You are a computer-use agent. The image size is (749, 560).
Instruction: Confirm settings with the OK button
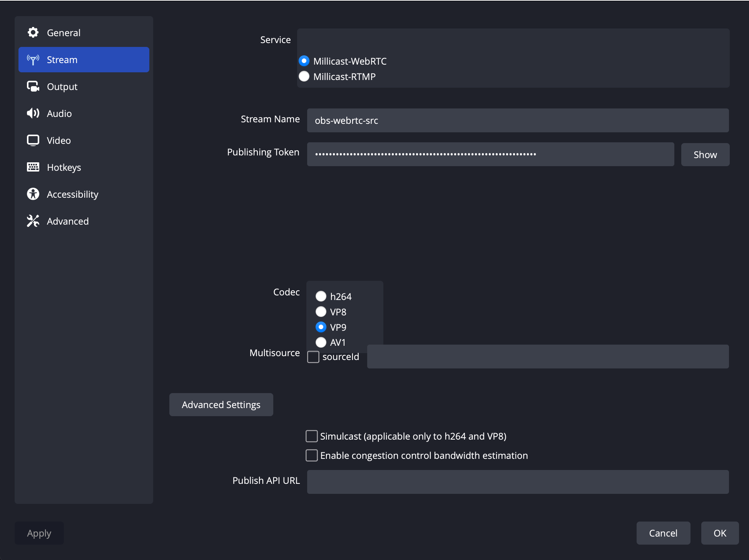click(x=719, y=533)
